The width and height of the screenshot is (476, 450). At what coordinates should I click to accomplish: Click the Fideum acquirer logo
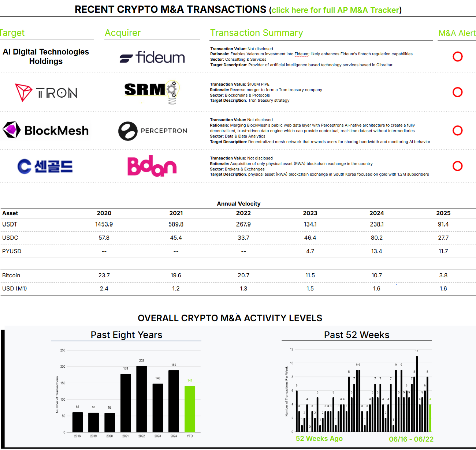[x=152, y=57]
